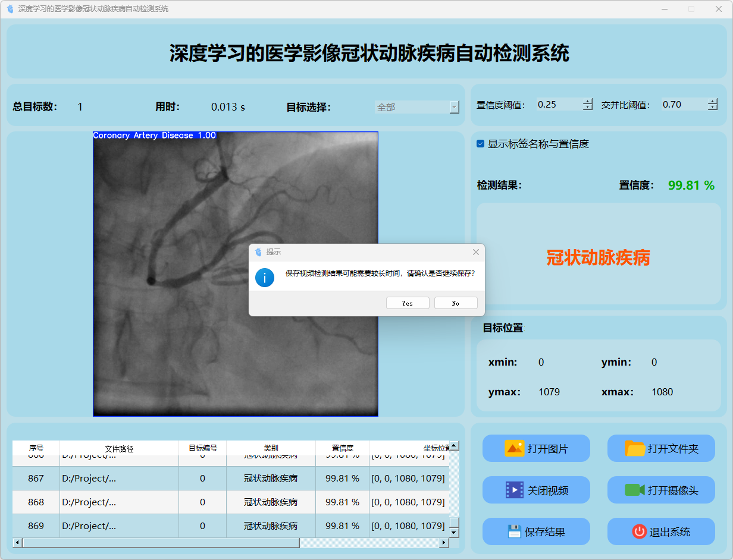Screen dimensions: 733x560
Task: Click the blue info icon in the dialog
Action: [x=265, y=277]
